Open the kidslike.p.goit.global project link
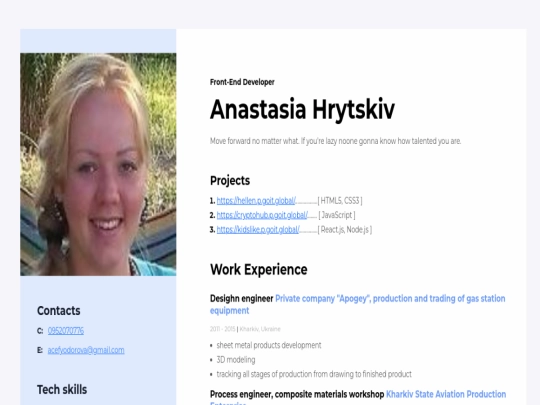The width and height of the screenshot is (540, 405). tap(258, 230)
